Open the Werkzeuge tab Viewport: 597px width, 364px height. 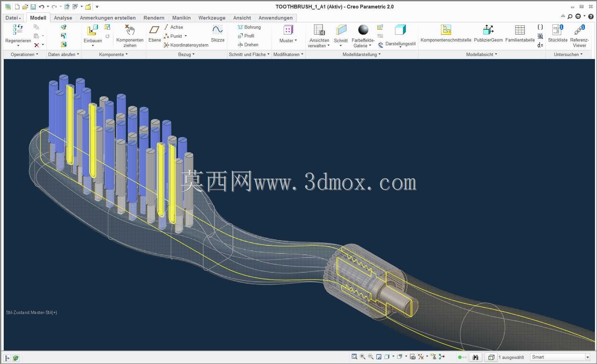[x=212, y=18]
